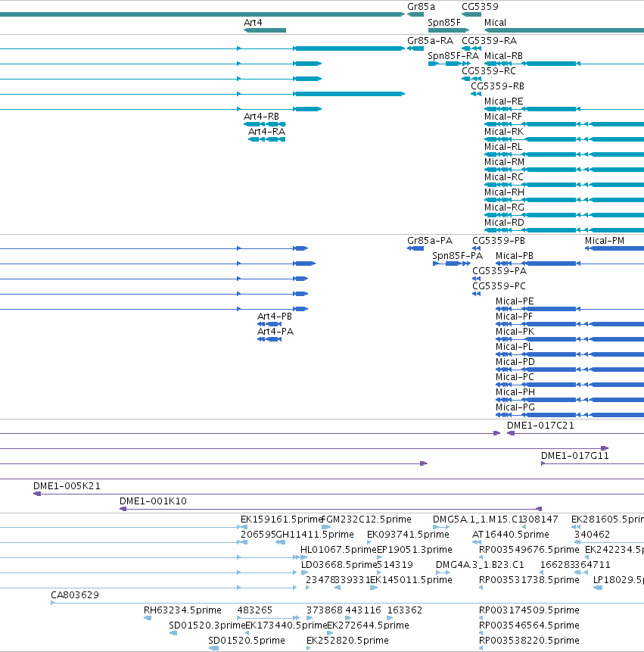644x652 pixels.
Task: Select transcript Mical-RF
Action: [x=502, y=117]
